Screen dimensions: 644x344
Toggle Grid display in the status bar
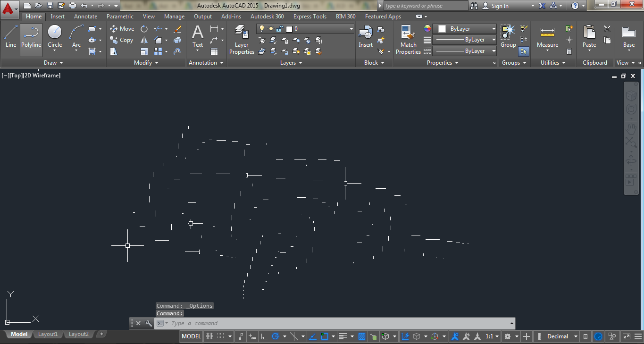pyautogui.click(x=209, y=336)
